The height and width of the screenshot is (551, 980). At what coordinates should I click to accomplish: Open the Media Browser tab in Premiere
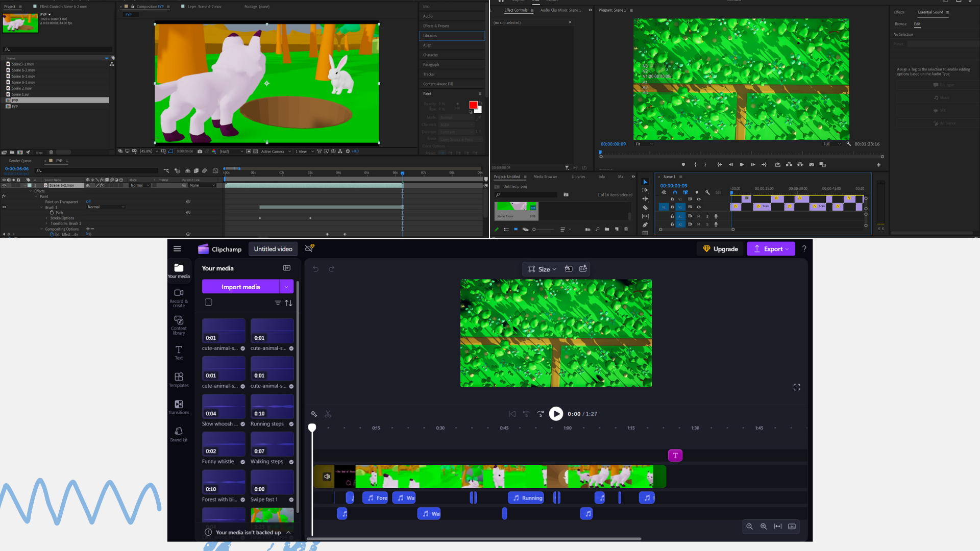click(x=545, y=177)
